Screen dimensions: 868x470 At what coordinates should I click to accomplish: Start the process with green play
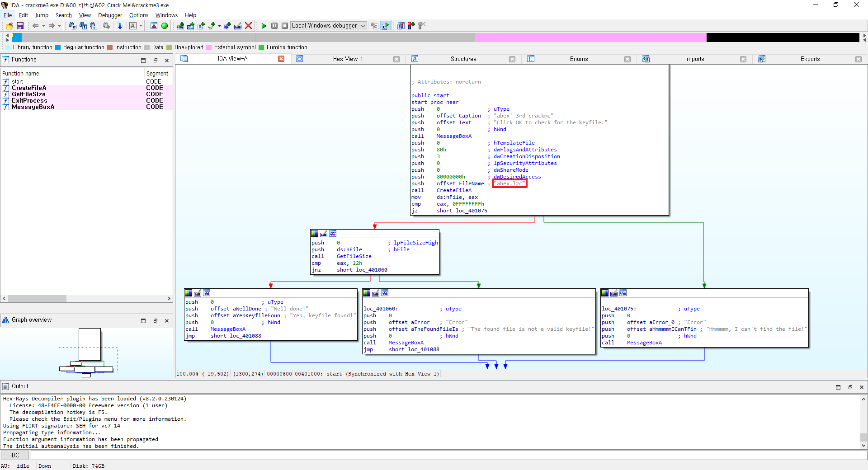[x=264, y=26]
